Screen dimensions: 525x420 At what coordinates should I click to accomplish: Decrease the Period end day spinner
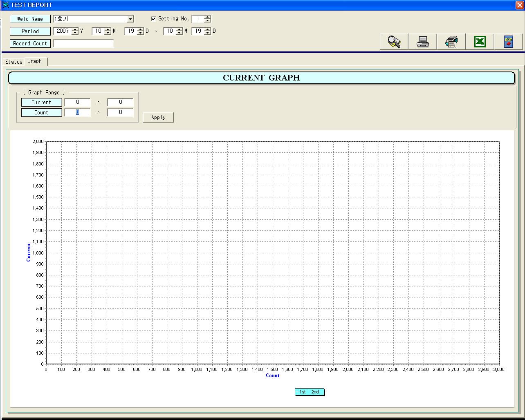[x=207, y=33]
